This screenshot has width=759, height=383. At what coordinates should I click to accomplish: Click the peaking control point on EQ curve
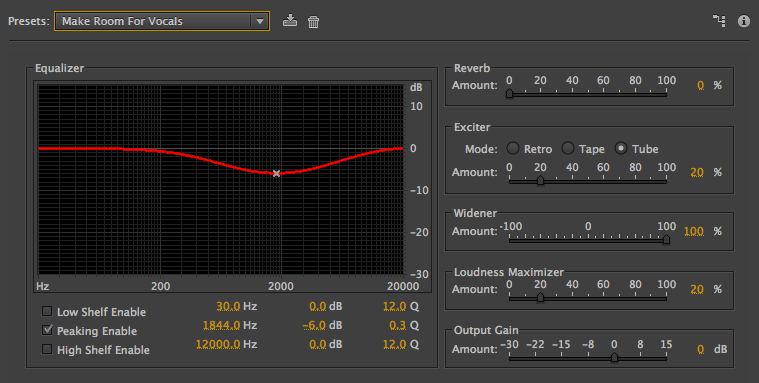coord(276,173)
